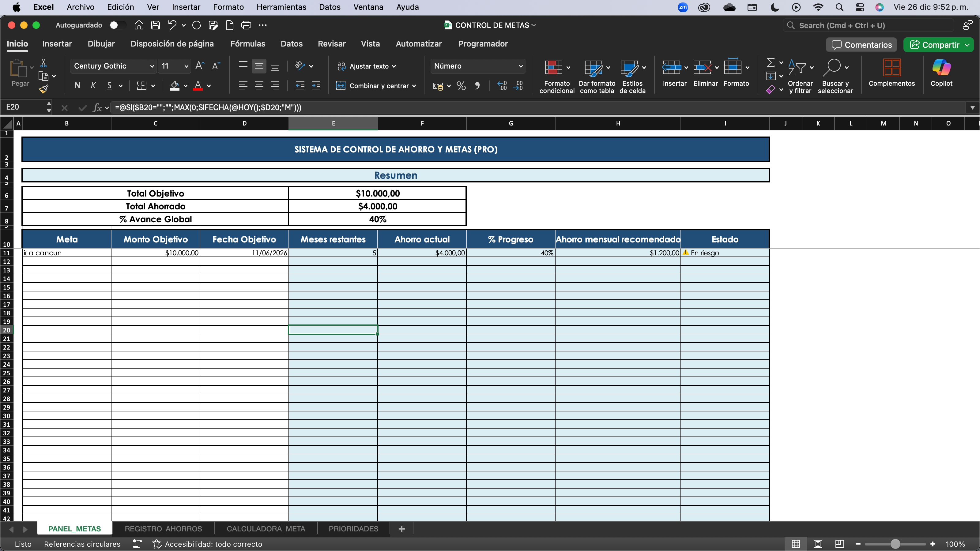Click the Name Box showing E20
Viewport: 980px width, 551px height.
pyautogui.click(x=24, y=107)
